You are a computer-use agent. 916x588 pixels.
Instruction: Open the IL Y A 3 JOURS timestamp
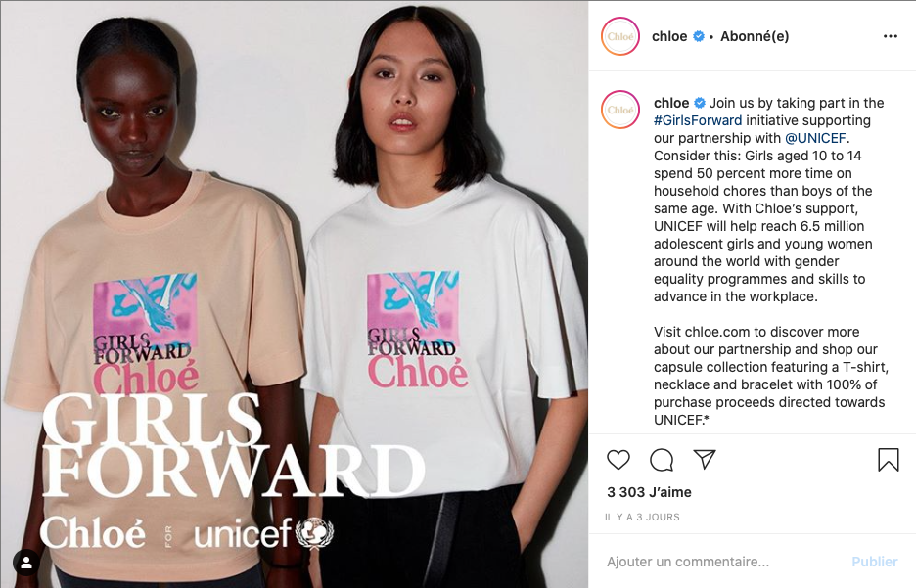coord(642,517)
